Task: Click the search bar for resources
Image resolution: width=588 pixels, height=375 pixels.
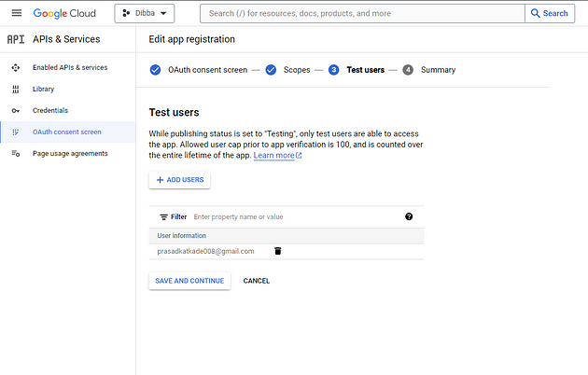Action: 362,13
